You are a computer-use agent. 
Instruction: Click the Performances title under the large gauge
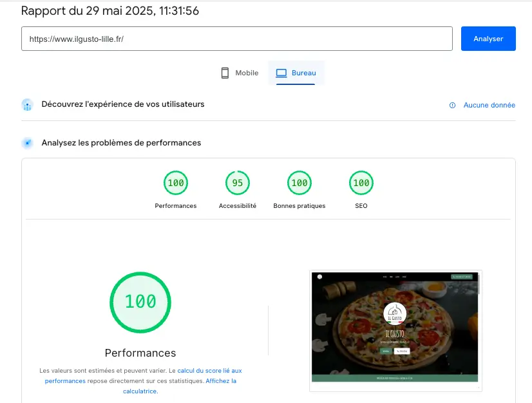click(x=140, y=353)
